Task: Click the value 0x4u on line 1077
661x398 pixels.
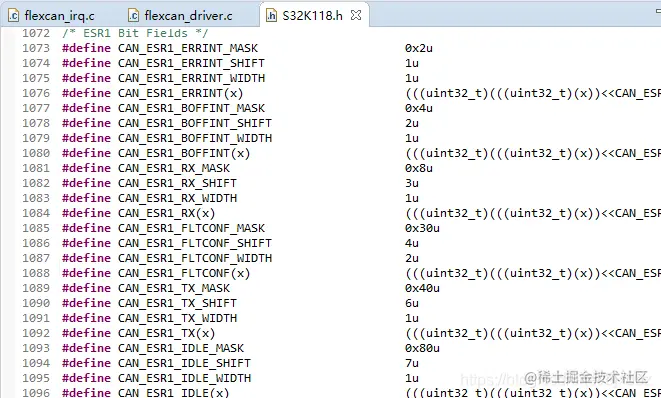Action: [419, 108]
